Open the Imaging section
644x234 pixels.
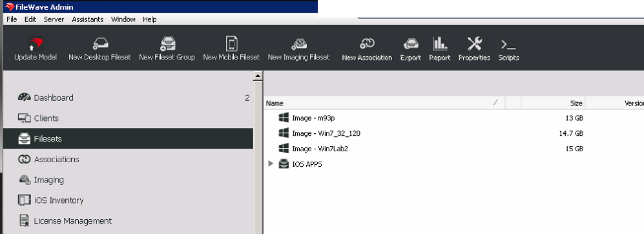pyautogui.click(x=128, y=180)
